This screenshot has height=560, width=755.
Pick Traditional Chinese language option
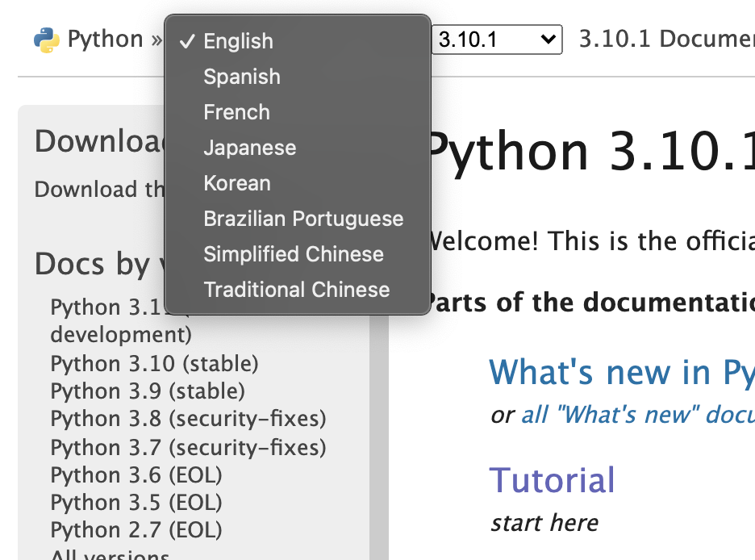click(x=297, y=290)
